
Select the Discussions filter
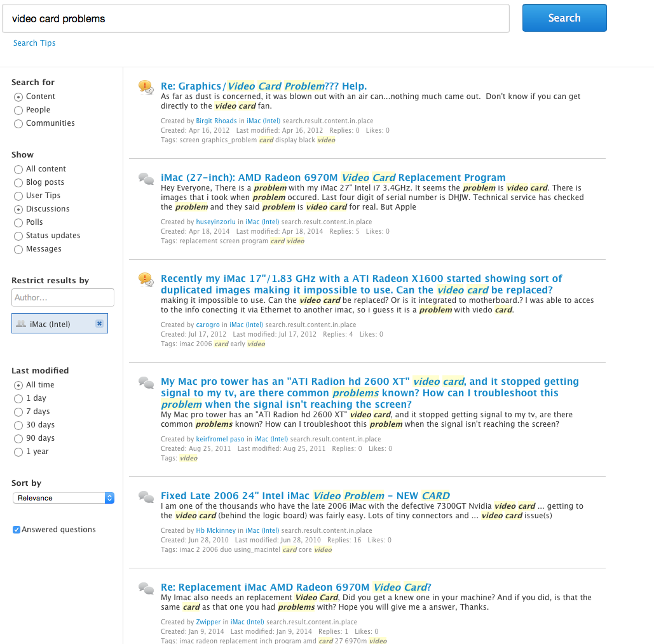click(x=18, y=209)
